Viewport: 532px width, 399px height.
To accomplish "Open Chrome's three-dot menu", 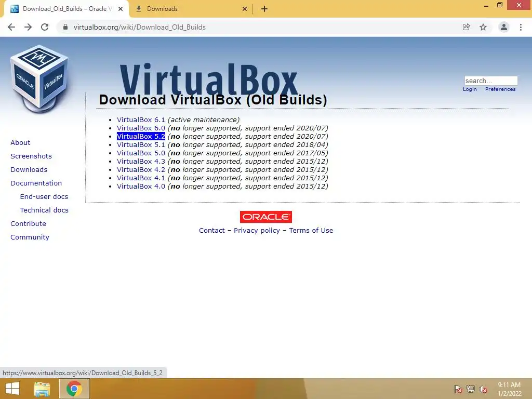I will 521,27.
